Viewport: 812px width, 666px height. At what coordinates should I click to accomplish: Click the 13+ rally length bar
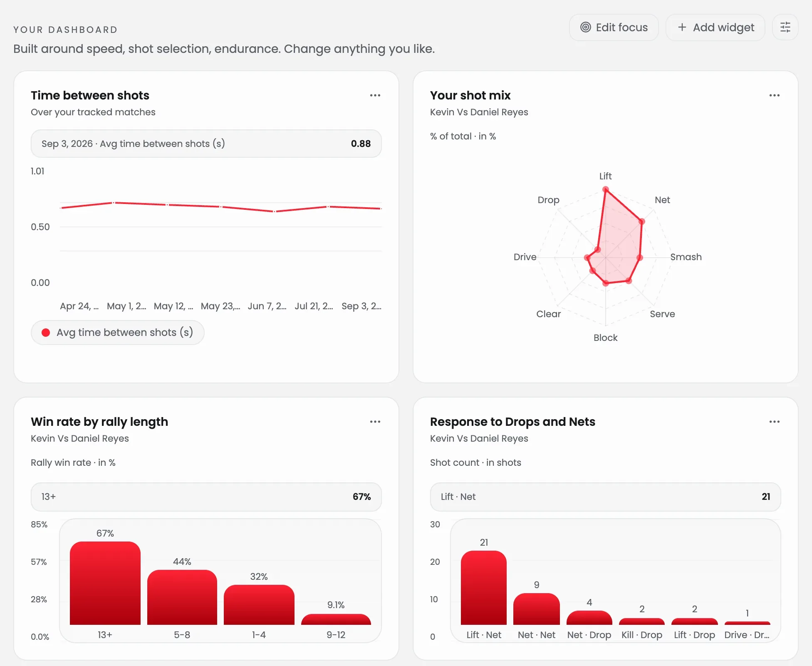click(105, 583)
